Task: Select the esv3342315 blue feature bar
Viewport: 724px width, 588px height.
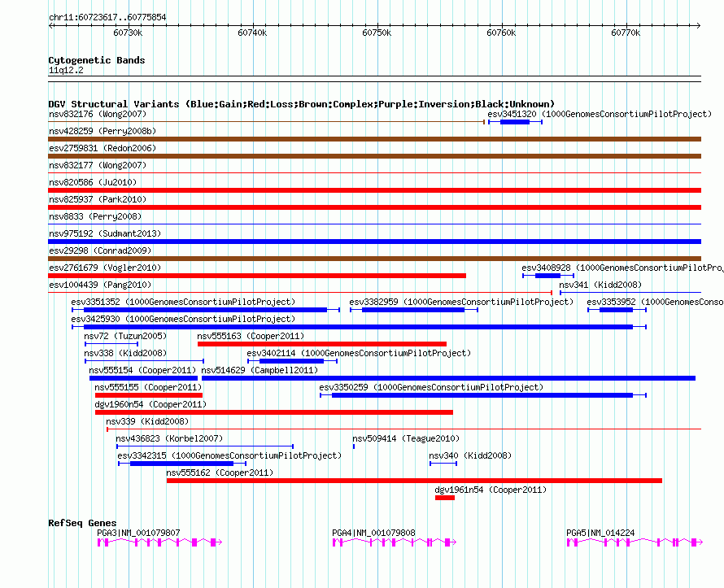Action: coord(182,464)
